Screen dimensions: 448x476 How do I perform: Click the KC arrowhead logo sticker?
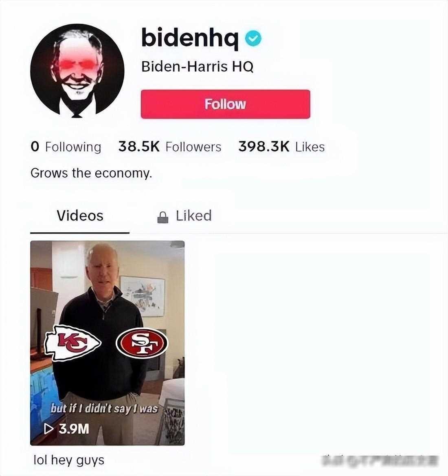(73, 343)
